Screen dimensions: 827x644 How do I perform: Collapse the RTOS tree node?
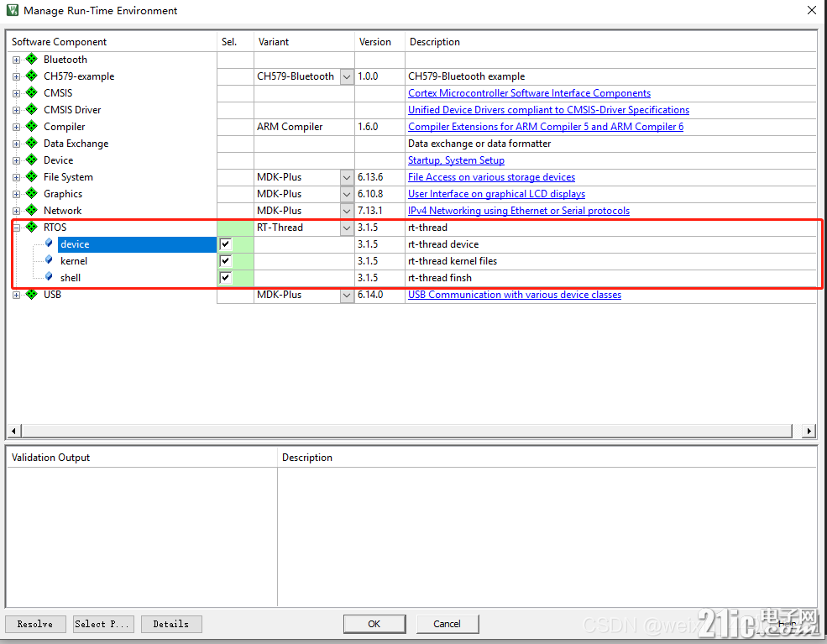[x=16, y=228]
